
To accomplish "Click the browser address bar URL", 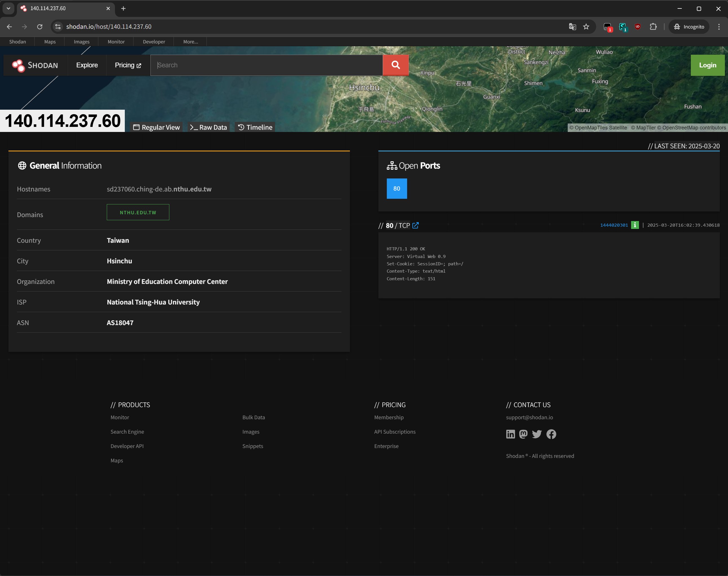I will click(x=109, y=27).
